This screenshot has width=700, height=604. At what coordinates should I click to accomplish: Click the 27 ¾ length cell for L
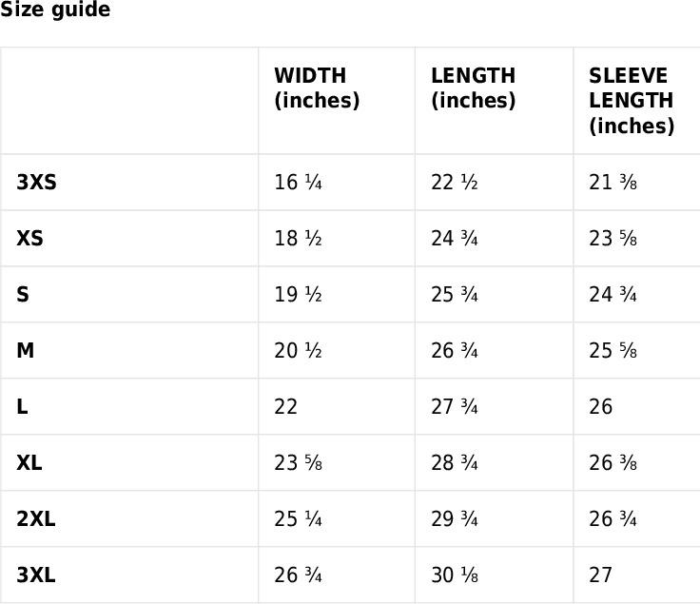tap(455, 406)
